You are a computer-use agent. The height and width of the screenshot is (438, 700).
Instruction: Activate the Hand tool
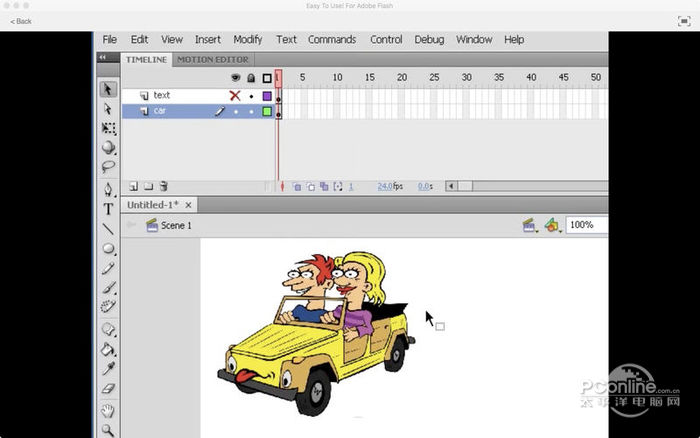(x=108, y=410)
